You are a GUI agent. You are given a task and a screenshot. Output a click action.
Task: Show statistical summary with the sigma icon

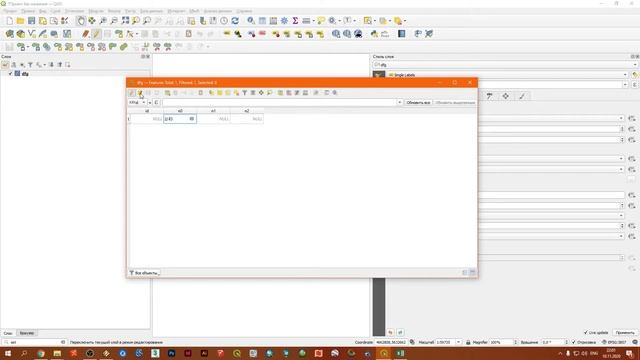(x=295, y=20)
